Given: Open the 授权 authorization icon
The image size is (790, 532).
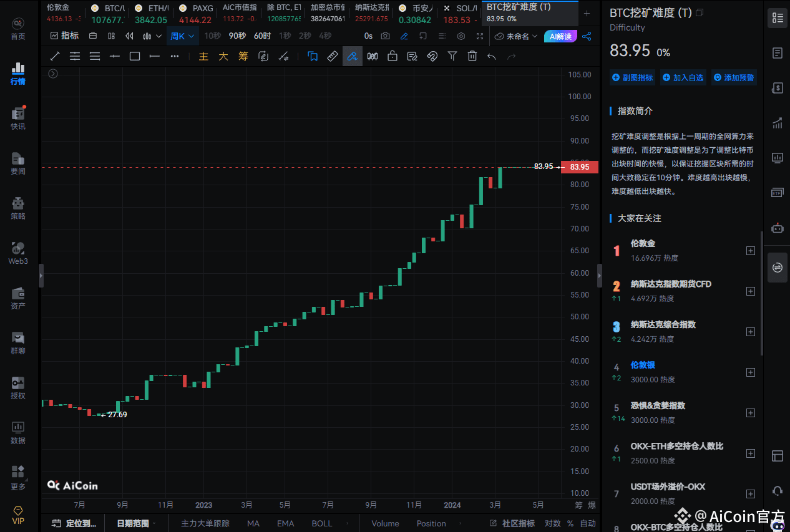Looking at the screenshot, I should coord(18,387).
